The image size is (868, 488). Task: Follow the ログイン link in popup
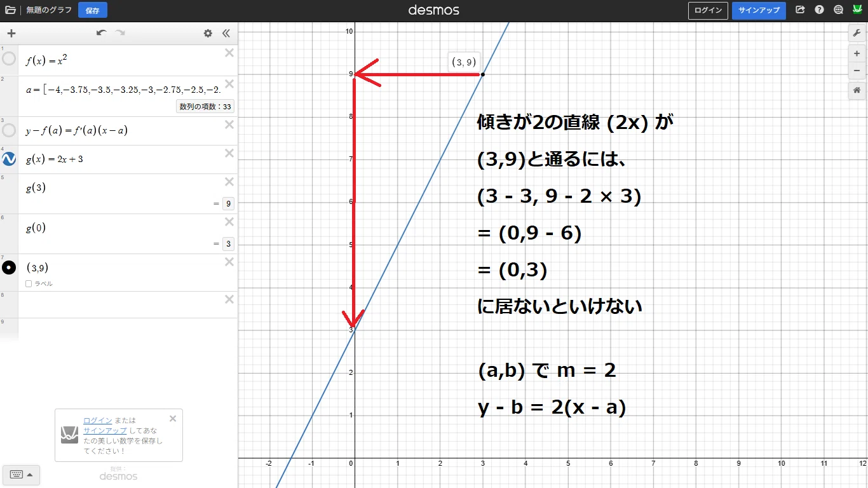pyautogui.click(x=98, y=421)
